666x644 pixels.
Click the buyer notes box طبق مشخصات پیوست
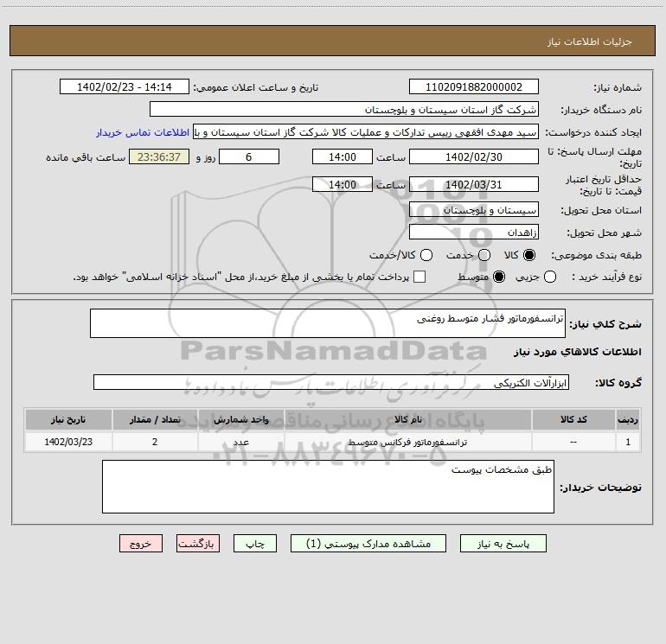pos(328,487)
